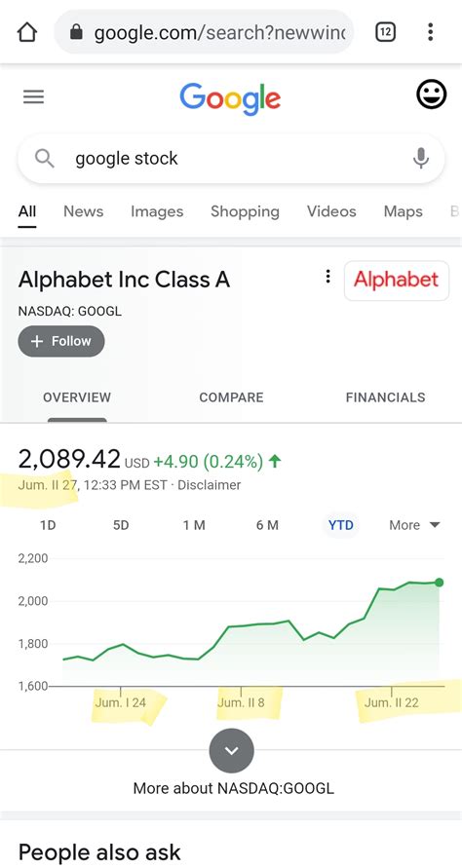Select the 5D chart range

[x=121, y=525]
